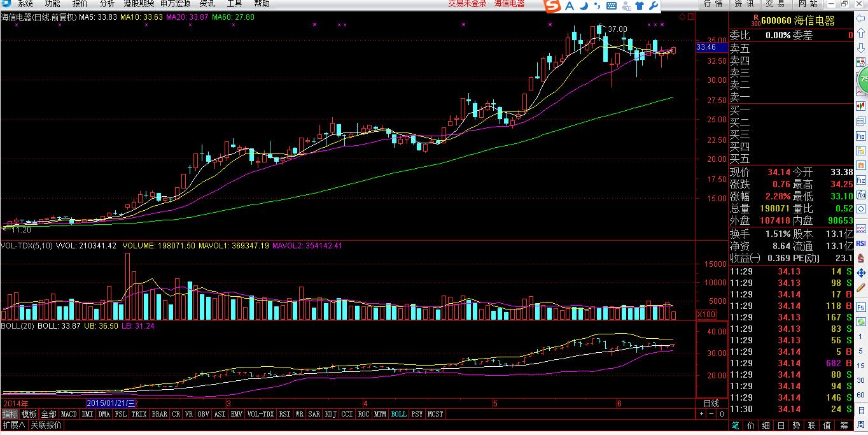Click the 2015/01/21 date marker on timeline
Viewport: 868px width, 435px height.
pos(111,403)
